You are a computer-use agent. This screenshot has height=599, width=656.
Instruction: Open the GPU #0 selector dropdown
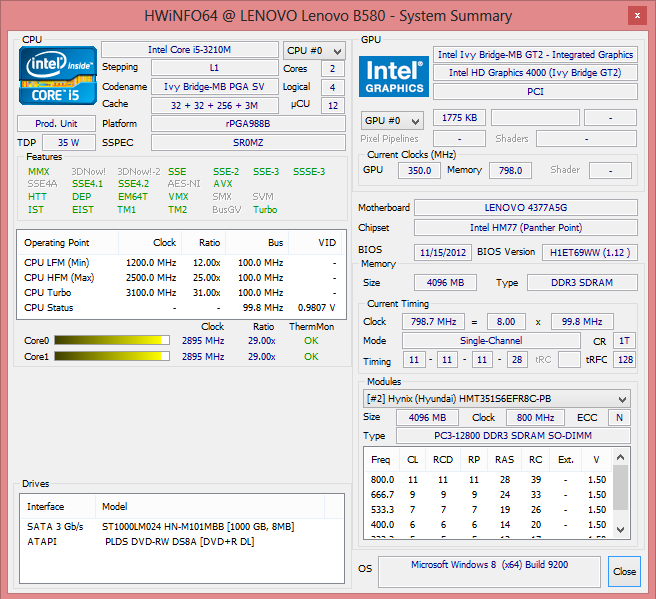pyautogui.click(x=392, y=121)
